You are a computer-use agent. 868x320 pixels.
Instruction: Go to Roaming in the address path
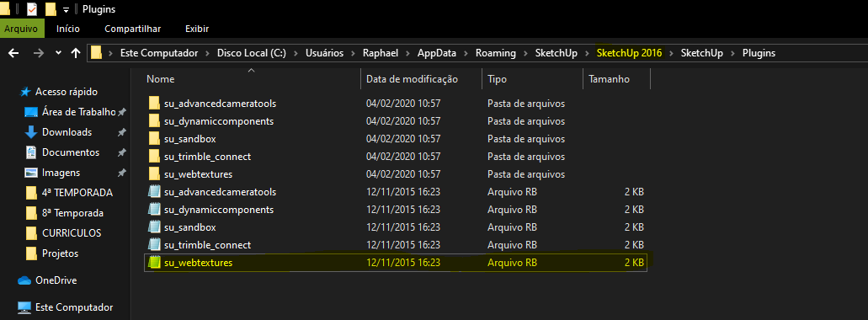click(495, 53)
